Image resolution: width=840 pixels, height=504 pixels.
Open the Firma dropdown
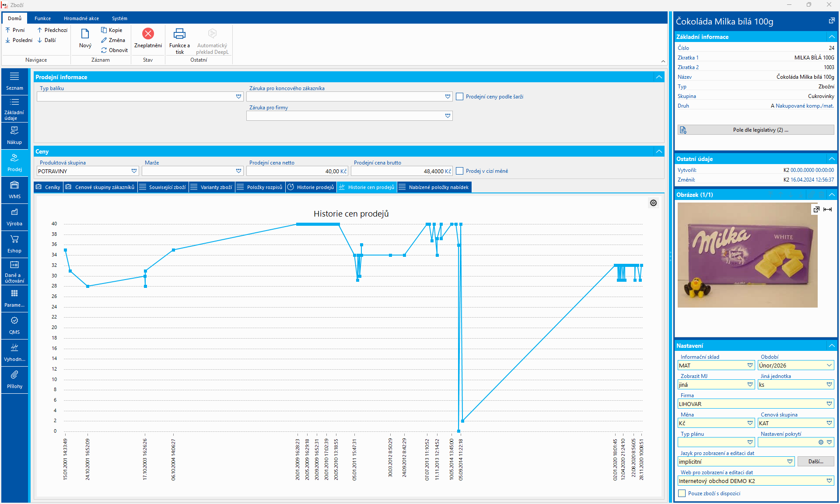click(x=829, y=404)
